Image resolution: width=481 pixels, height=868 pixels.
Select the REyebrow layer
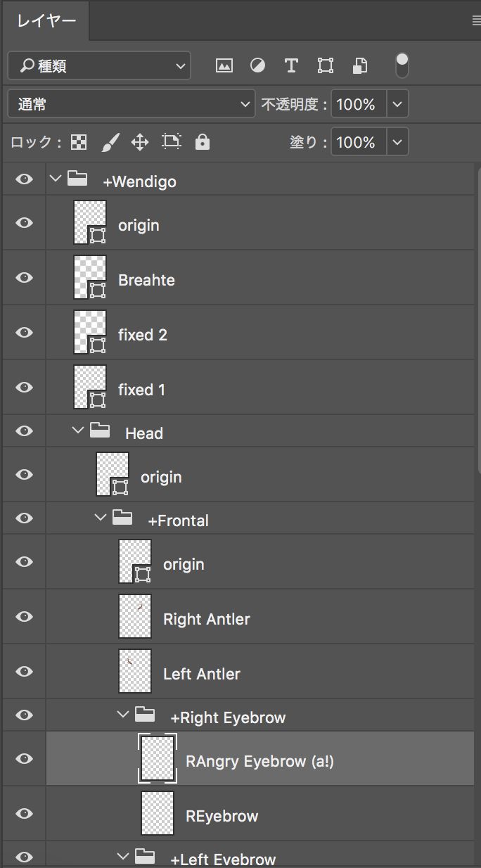(222, 815)
